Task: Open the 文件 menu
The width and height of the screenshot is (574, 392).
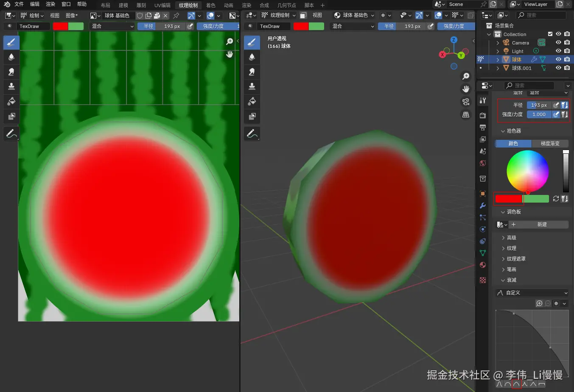Action: [x=19, y=4]
